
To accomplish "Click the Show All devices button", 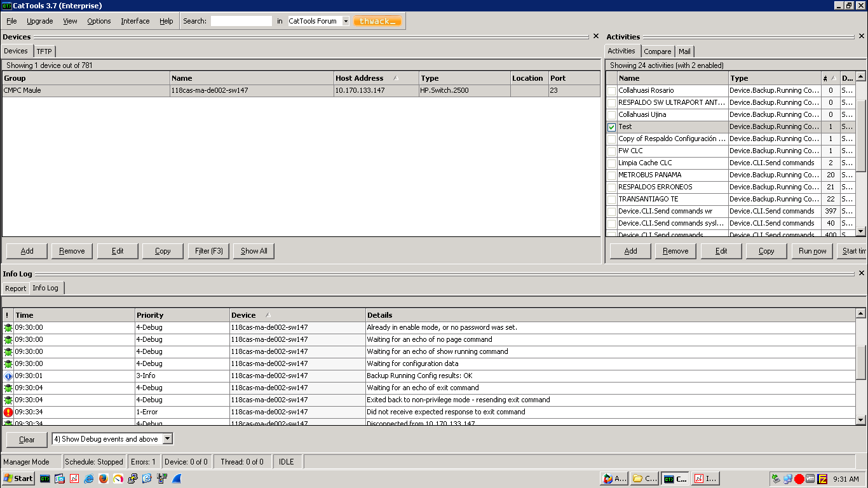I will click(x=254, y=251).
